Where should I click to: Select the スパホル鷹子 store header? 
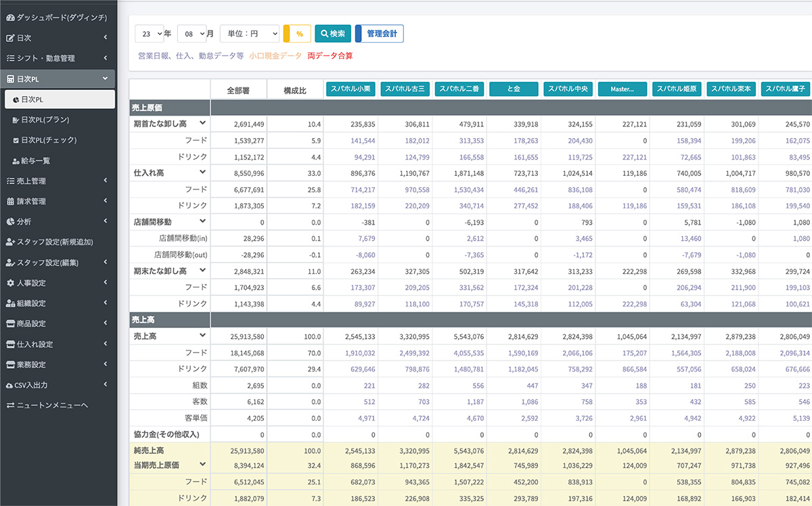[x=786, y=89]
